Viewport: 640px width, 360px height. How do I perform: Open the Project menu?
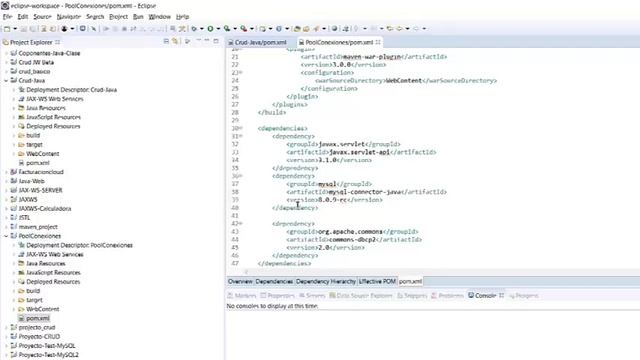[x=118, y=17]
